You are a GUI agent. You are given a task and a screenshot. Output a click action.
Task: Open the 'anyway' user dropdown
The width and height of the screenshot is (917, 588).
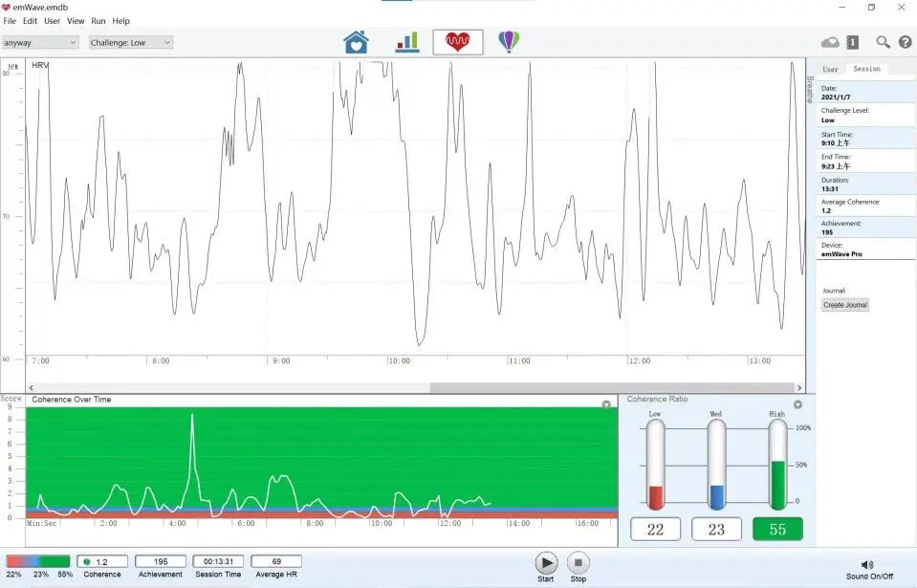pyautogui.click(x=40, y=42)
